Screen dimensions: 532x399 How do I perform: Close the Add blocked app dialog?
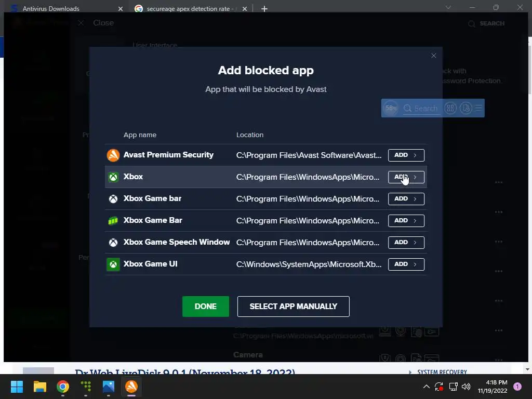(433, 56)
